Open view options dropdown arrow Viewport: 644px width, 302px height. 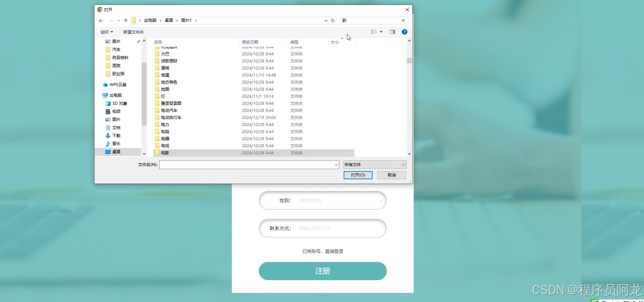pos(381,32)
